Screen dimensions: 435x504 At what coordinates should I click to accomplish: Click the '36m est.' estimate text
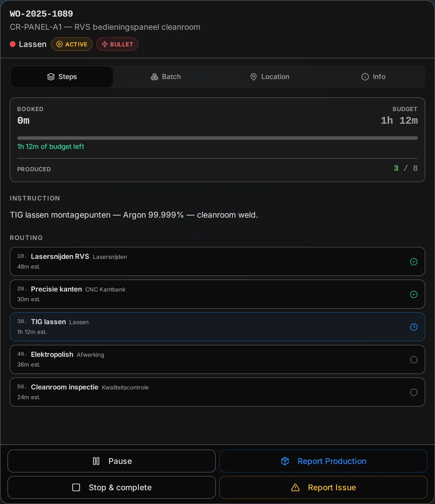pos(29,365)
